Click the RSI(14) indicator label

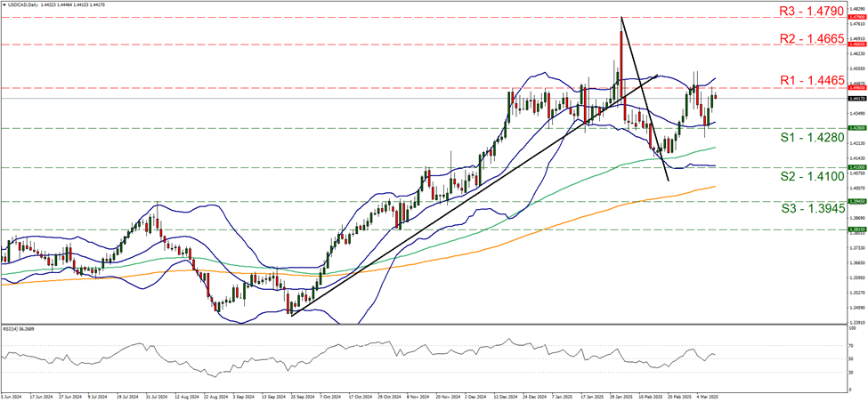[20, 330]
